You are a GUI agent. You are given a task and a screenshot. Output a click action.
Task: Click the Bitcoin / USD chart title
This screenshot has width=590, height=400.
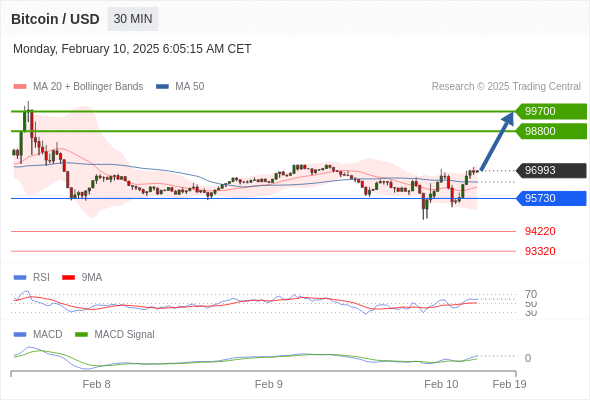[55, 19]
